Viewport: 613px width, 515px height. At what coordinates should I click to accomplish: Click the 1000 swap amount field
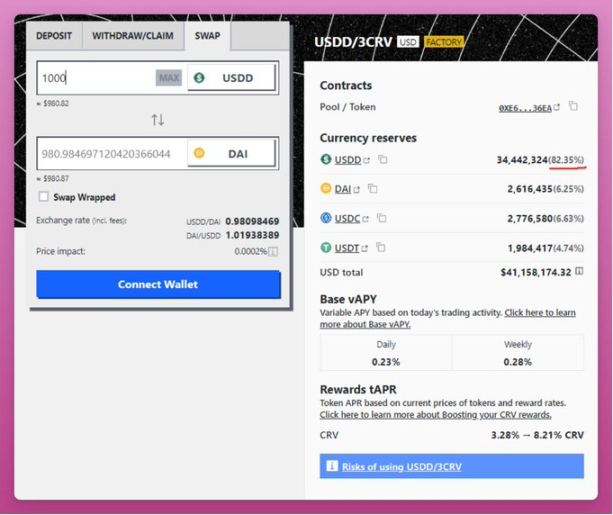[95, 78]
